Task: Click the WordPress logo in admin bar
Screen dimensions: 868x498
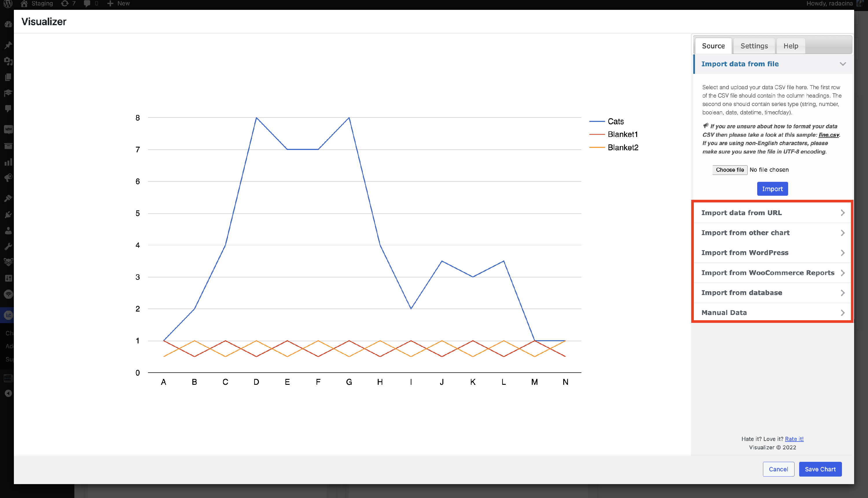Action: pyautogui.click(x=8, y=3)
